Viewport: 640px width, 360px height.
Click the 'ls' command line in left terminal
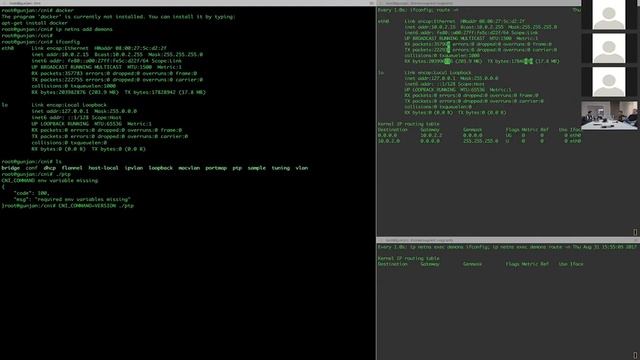(x=31, y=162)
